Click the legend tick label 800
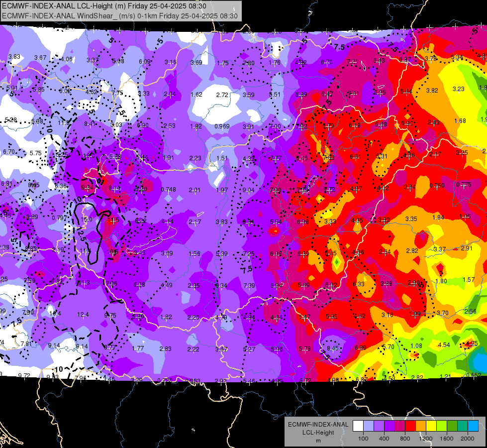 [405, 439]
